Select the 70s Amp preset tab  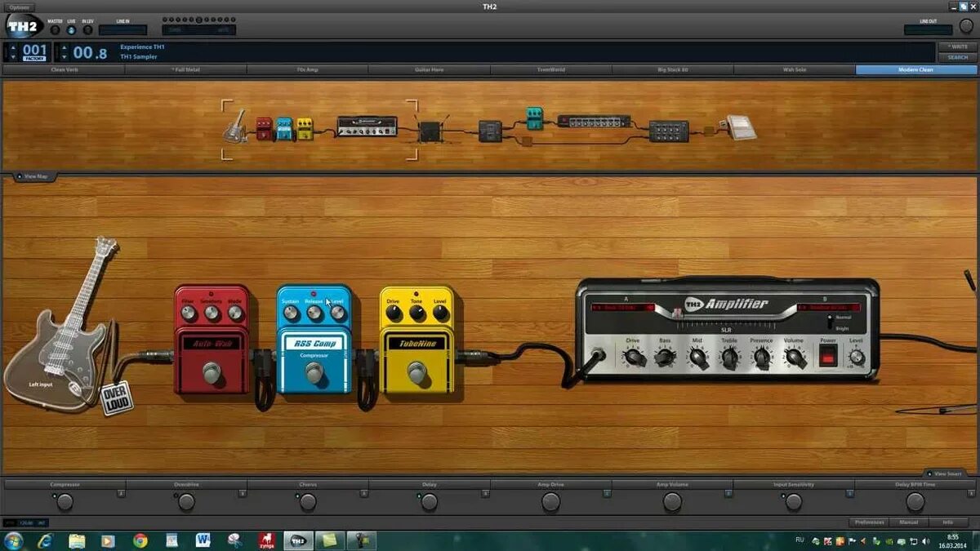pos(308,69)
